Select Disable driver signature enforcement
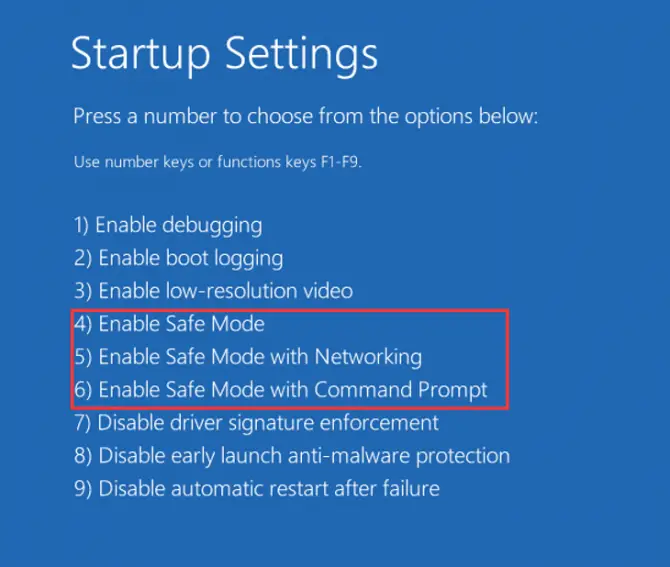 256,423
